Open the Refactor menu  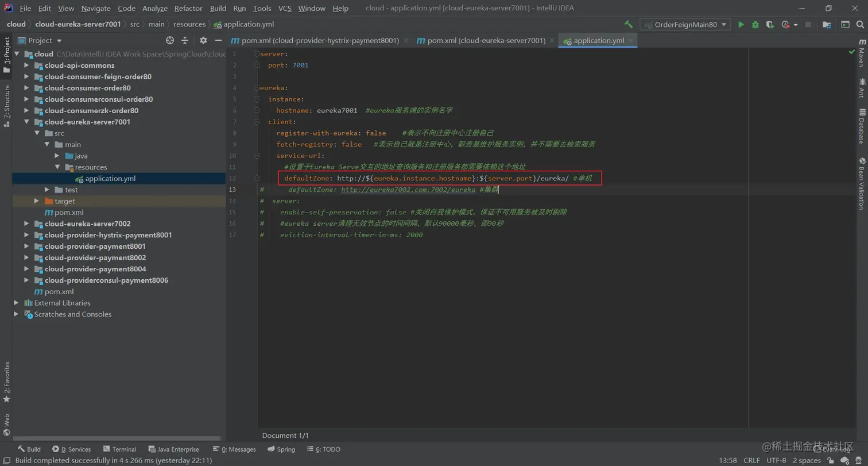[x=188, y=8]
